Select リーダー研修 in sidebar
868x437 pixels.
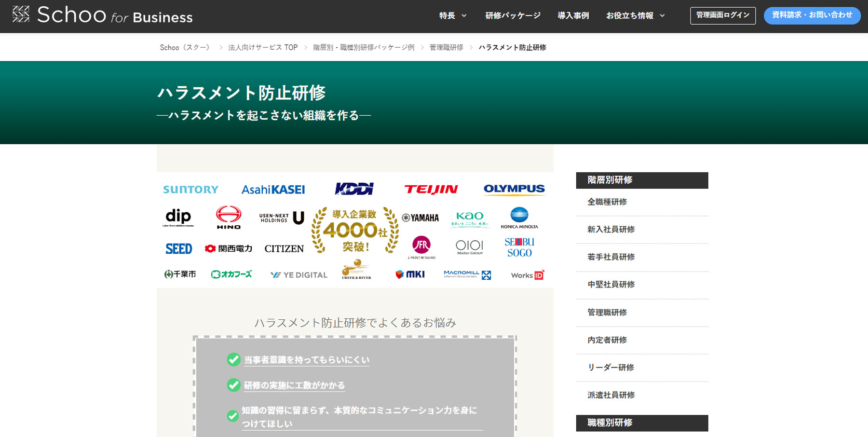click(610, 367)
